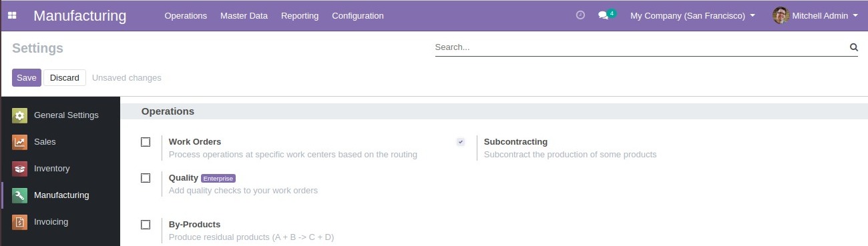Tick the Quality checkbox

(x=146, y=178)
